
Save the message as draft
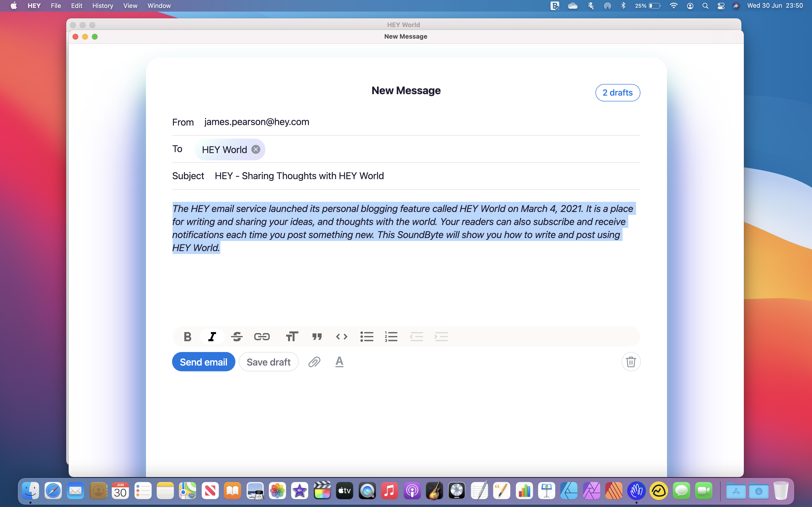coord(268,362)
